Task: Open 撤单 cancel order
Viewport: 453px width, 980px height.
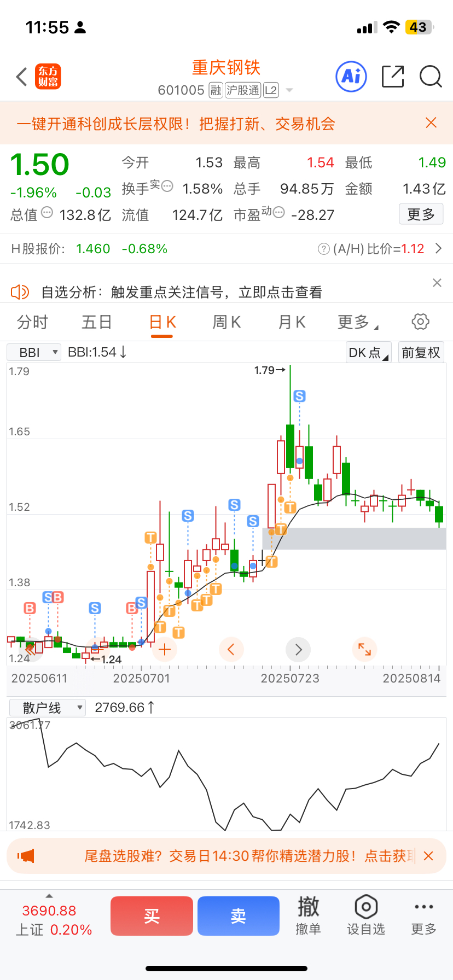Action: pos(308,915)
